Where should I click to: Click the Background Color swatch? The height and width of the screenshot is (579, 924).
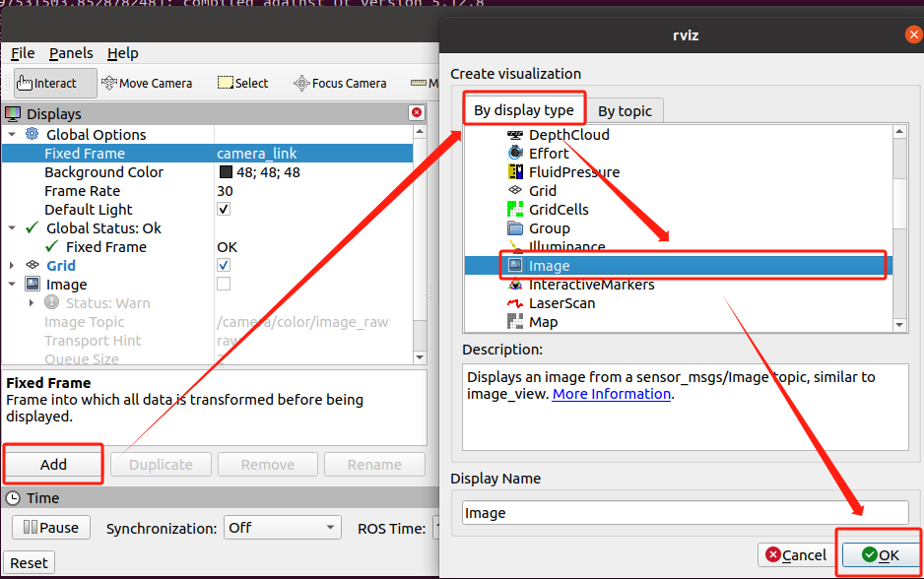point(226,172)
